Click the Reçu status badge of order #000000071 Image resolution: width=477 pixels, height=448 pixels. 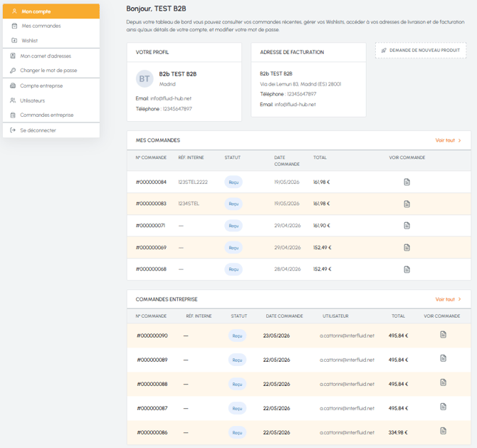234,226
